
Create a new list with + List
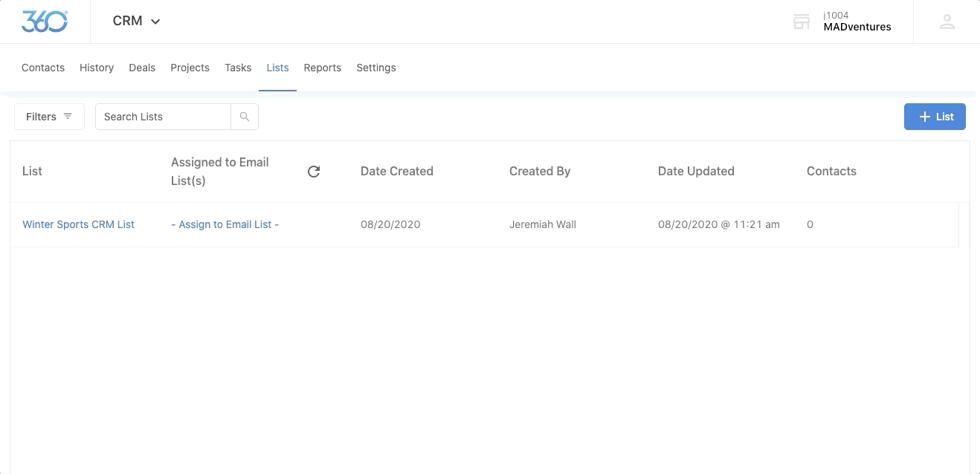click(935, 117)
